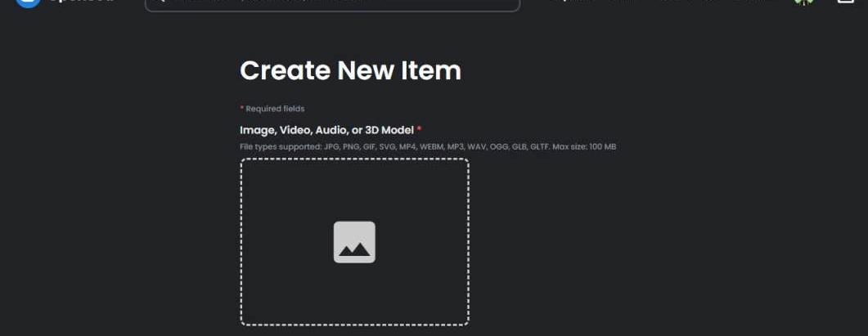The height and width of the screenshot is (336, 868).
Task: Click the OpenSea logo icon
Action: click(28, 2)
